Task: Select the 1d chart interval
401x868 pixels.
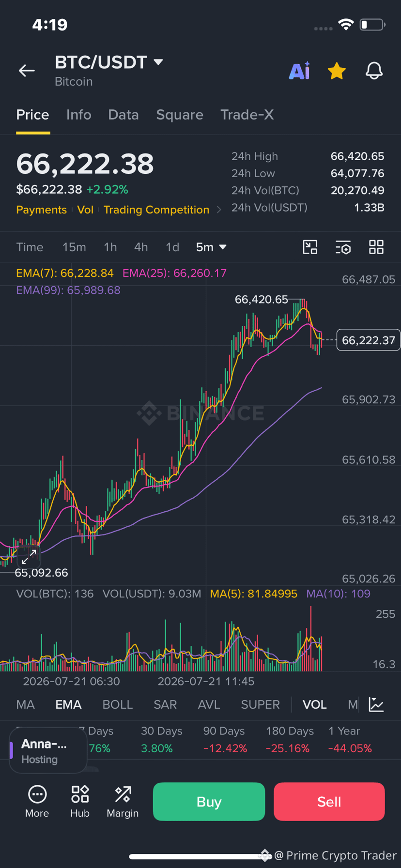Action: pyautogui.click(x=172, y=247)
